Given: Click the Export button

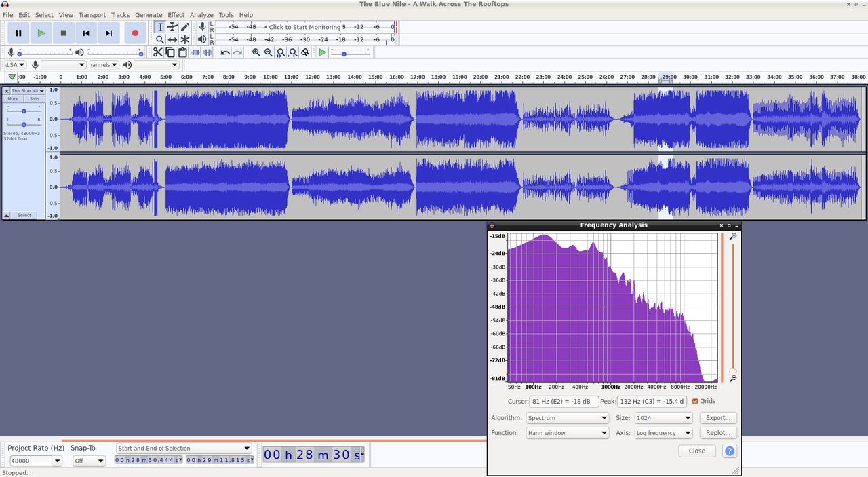Looking at the screenshot, I should tap(718, 418).
